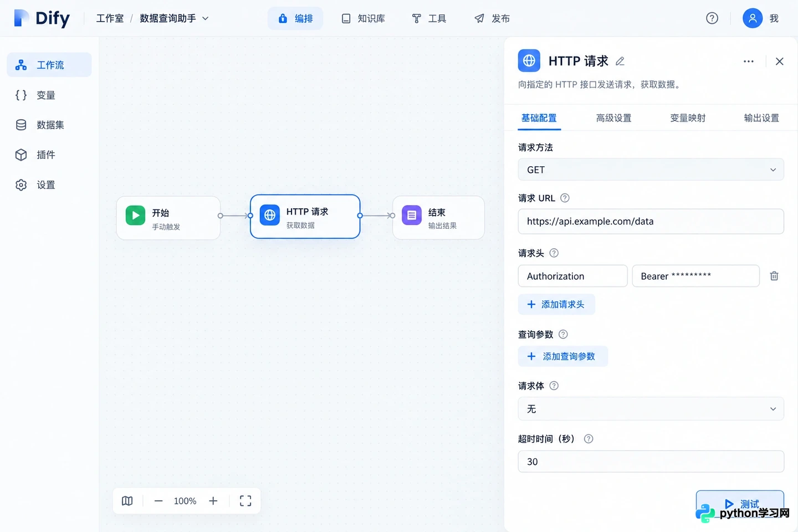Zoom in with the plus icon
798x532 pixels.
tap(213, 501)
